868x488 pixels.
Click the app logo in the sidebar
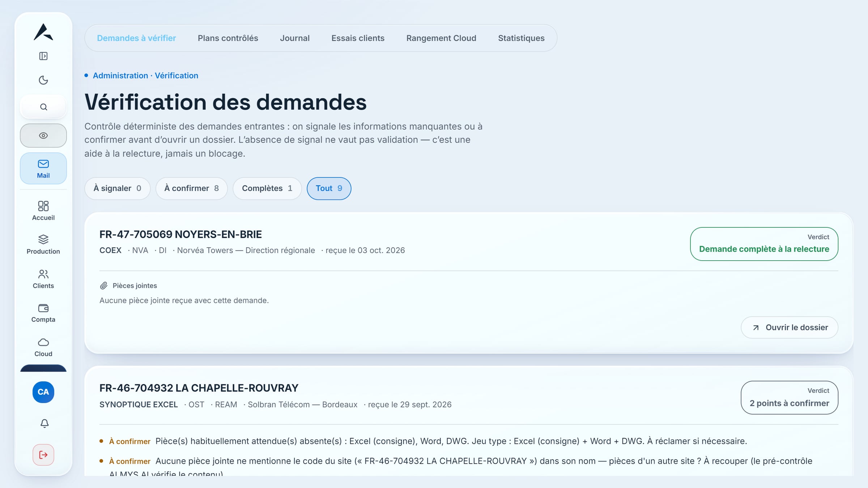tap(43, 32)
